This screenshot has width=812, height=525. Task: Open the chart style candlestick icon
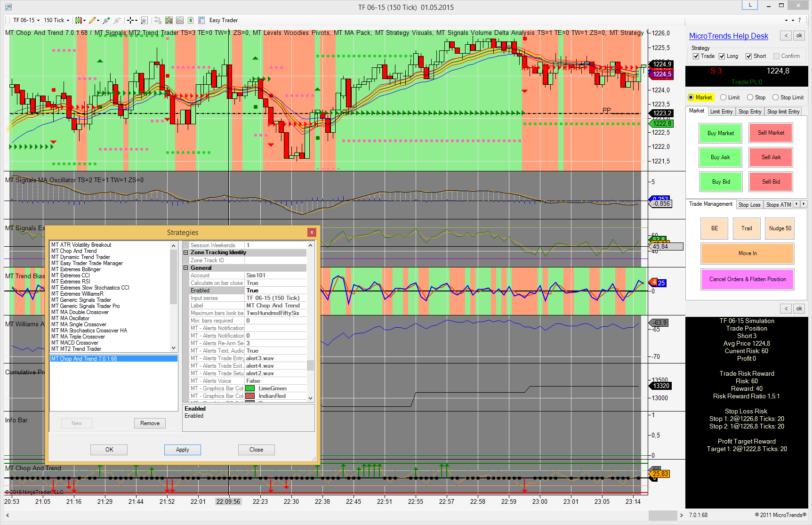79,20
